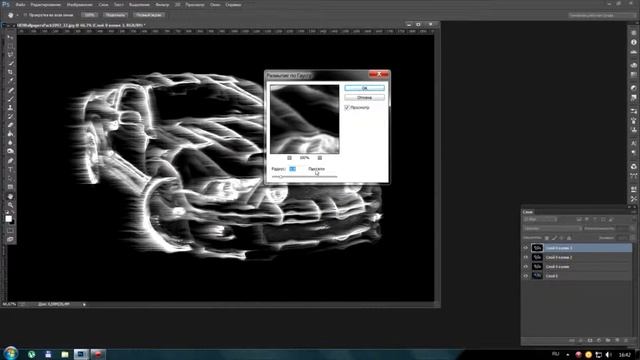Open workspace switcher dropdown at top right
Screen dimensions: 640x360
pos(602,15)
